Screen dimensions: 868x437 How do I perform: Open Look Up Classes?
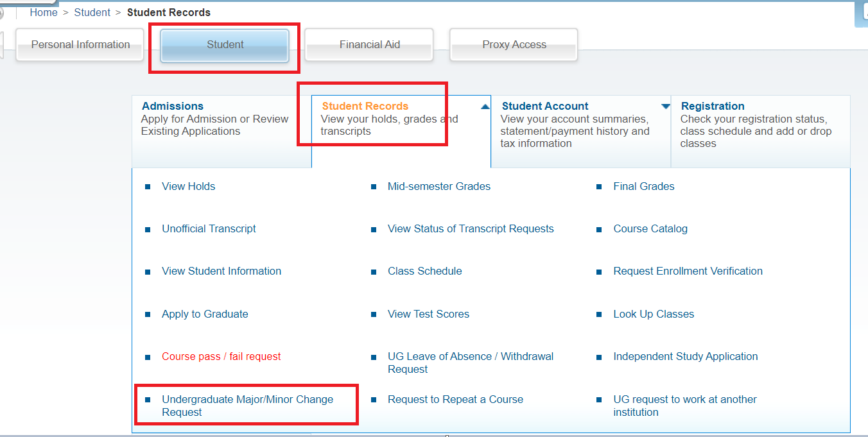tap(654, 314)
